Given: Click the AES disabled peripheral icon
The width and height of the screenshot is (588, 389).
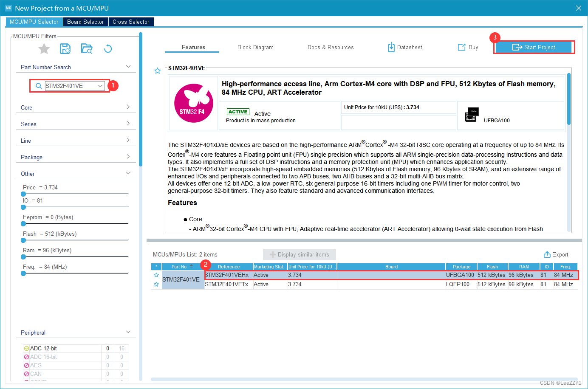Looking at the screenshot, I should point(26,366).
